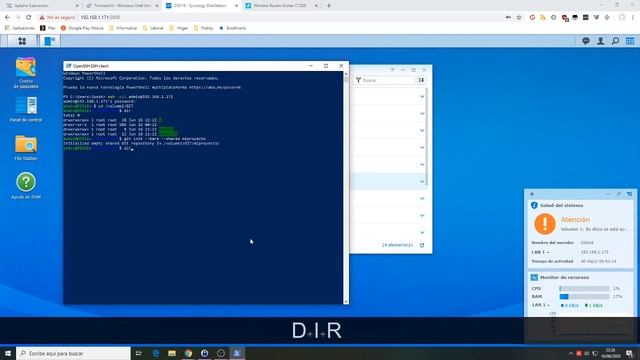This screenshot has width=640, height=360.
Task: Switch to Chrome on the Windows taskbar
Action: pos(188,353)
